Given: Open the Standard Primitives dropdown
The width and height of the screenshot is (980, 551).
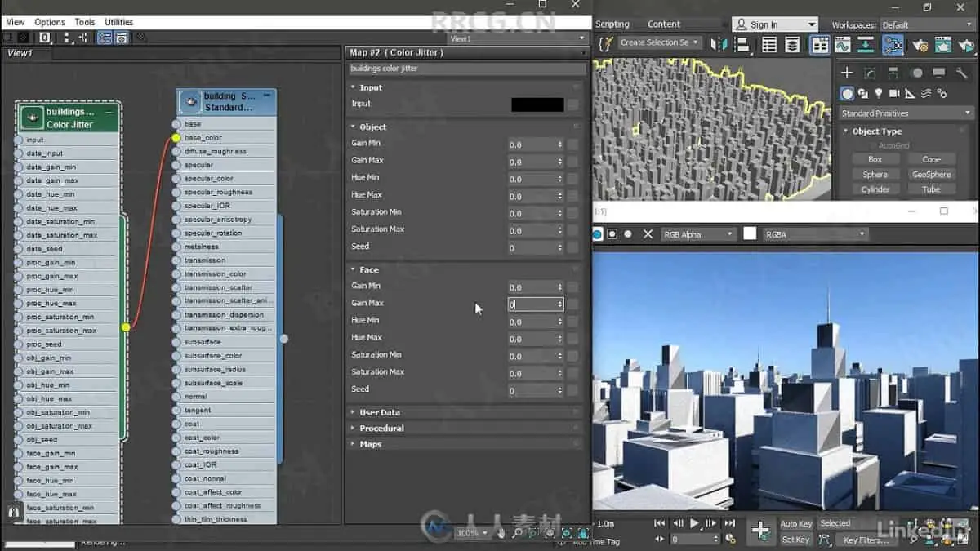Looking at the screenshot, I should point(906,113).
